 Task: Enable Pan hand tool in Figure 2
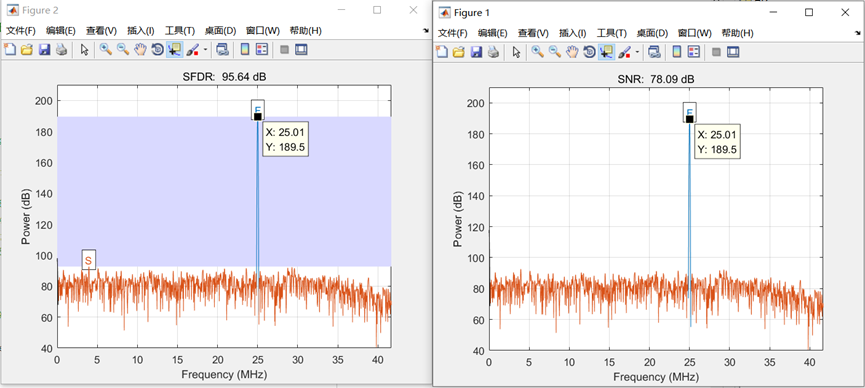point(140,50)
